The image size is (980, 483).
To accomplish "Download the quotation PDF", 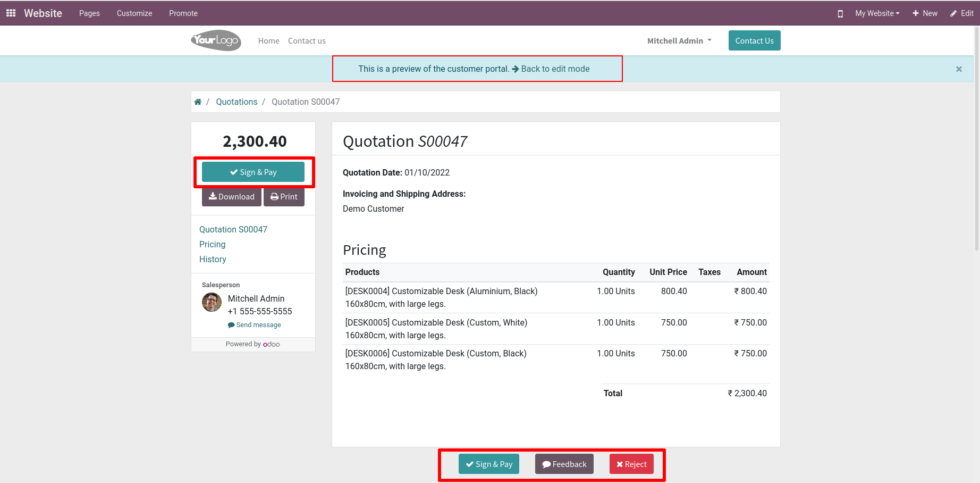I will (232, 196).
